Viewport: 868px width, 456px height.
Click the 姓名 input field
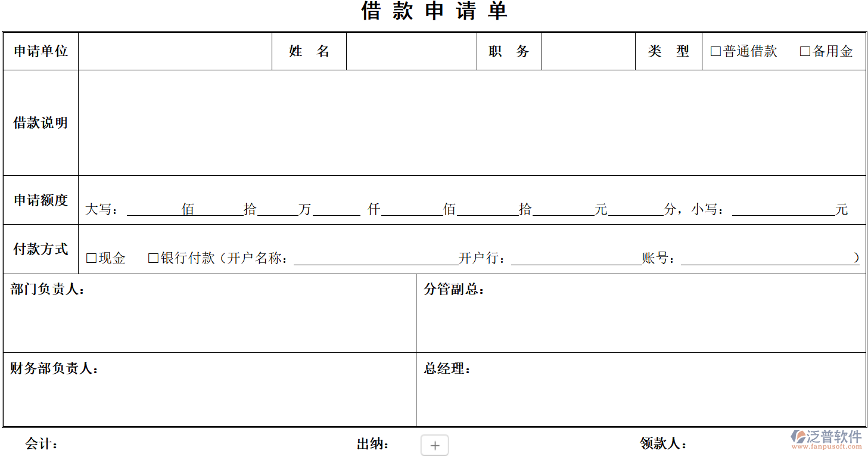pyautogui.click(x=411, y=51)
